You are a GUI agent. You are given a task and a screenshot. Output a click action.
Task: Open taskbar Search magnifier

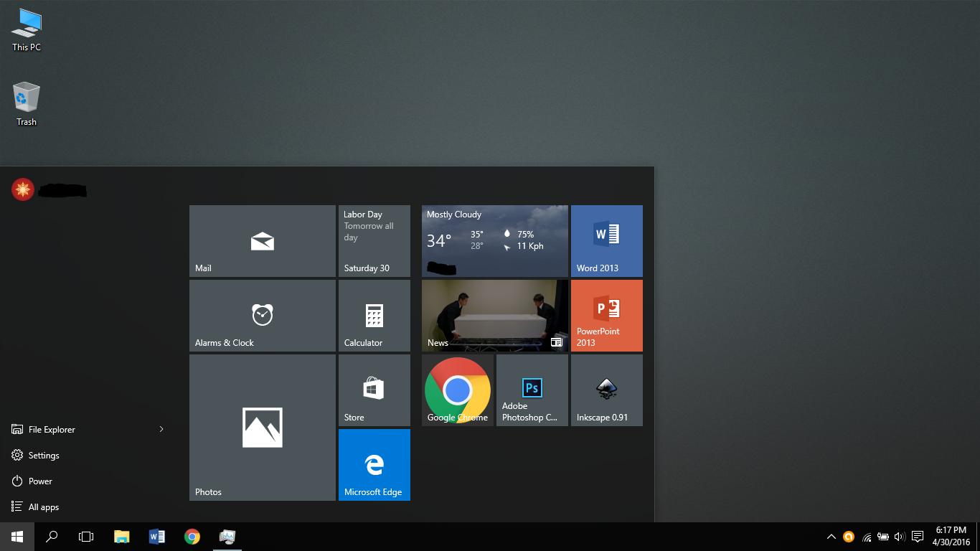(x=52, y=537)
